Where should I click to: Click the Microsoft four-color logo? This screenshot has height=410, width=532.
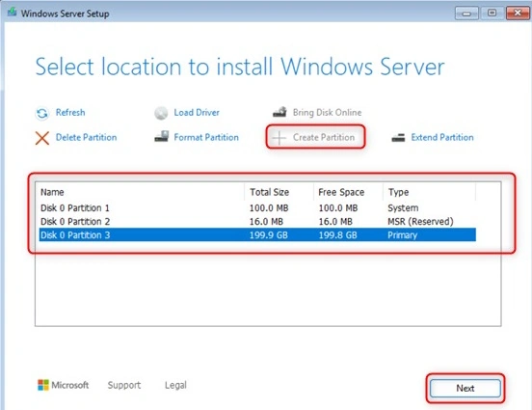coord(43,385)
